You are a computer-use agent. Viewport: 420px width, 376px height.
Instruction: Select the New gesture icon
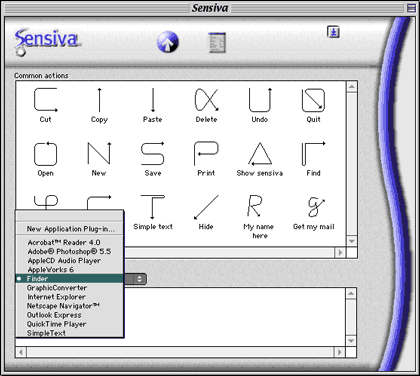click(99, 153)
